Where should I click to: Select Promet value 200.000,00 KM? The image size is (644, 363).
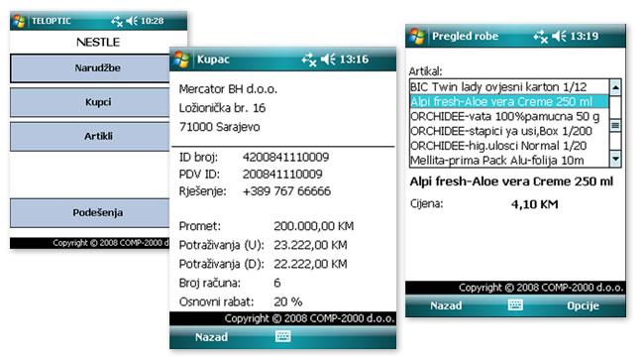point(313,226)
